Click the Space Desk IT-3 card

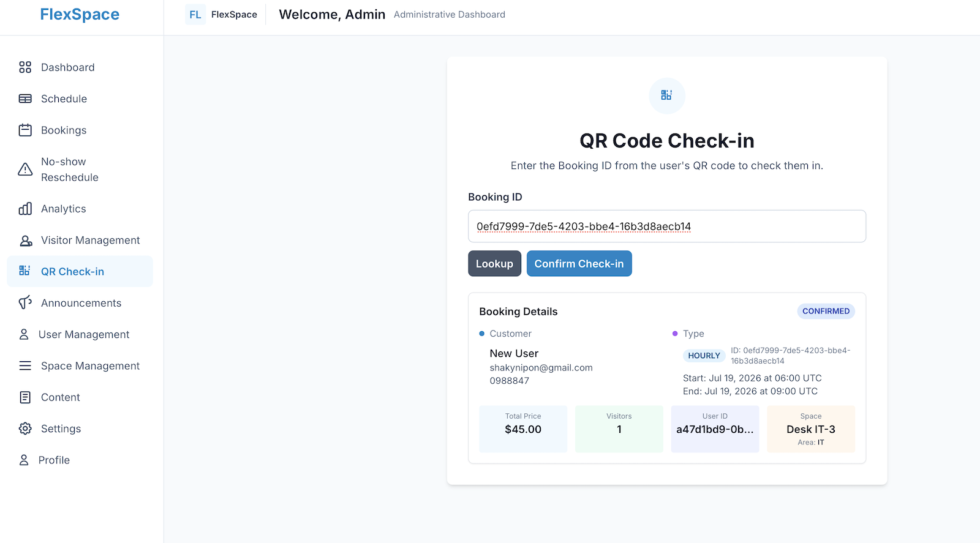811,429
